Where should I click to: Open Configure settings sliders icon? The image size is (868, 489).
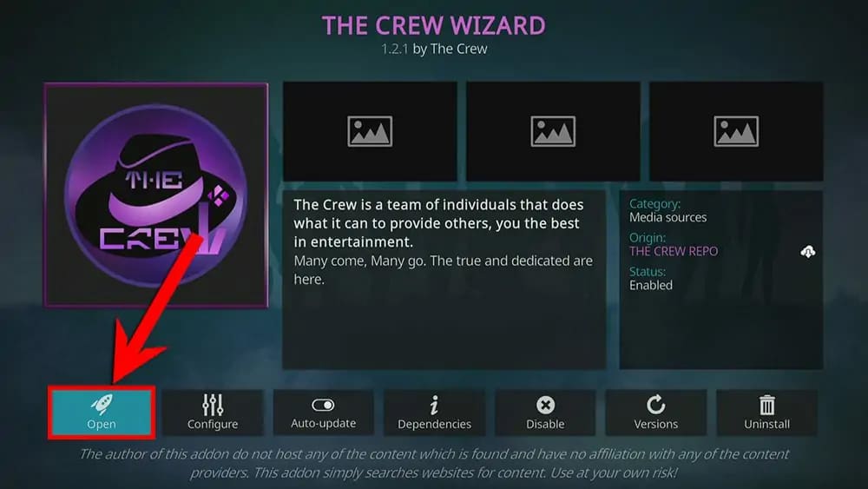pyautogui.click(x=213, y=405)
